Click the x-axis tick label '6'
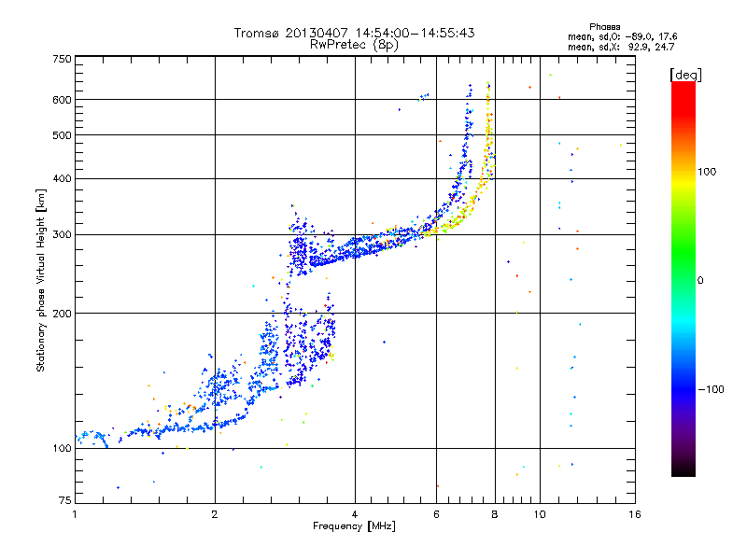This screenshot has height=560, width=747. [x=437, y=514]
